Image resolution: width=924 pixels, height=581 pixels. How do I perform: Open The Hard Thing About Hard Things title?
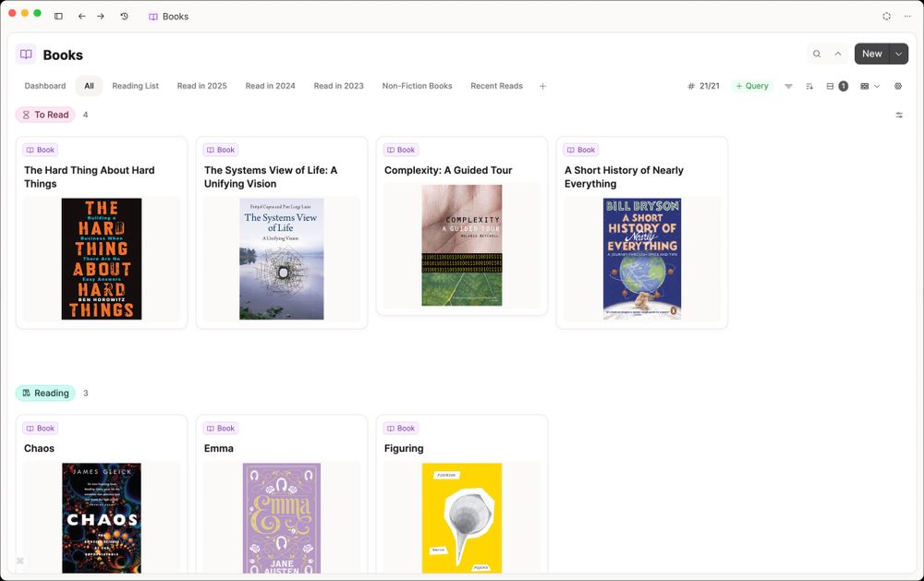click(90, 176)
